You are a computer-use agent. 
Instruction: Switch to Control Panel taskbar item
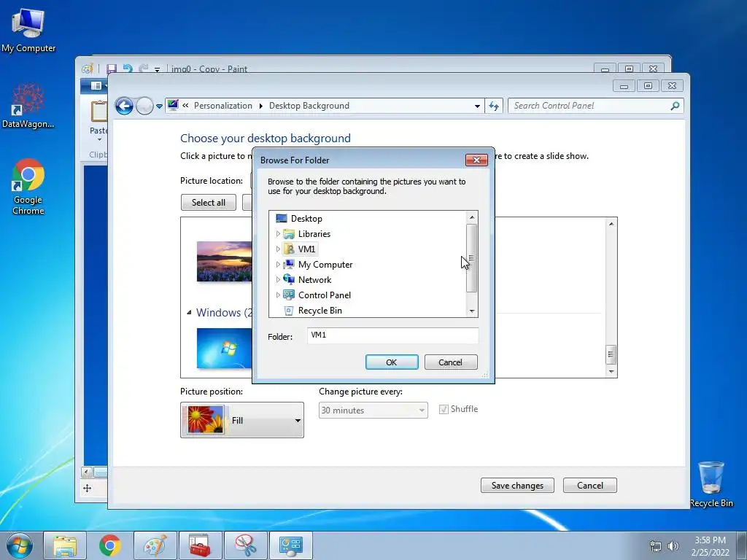tap(290, 545)
